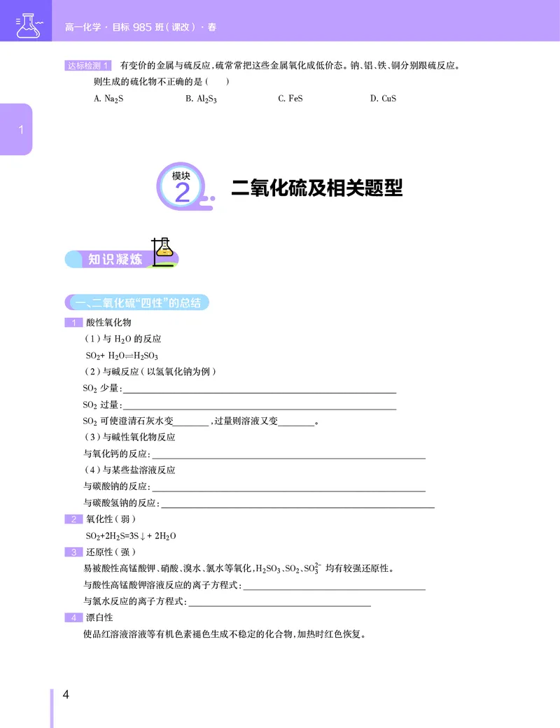Click the first blank after 澄清石灰水变
Screen dimensions: 560x728
191,421
